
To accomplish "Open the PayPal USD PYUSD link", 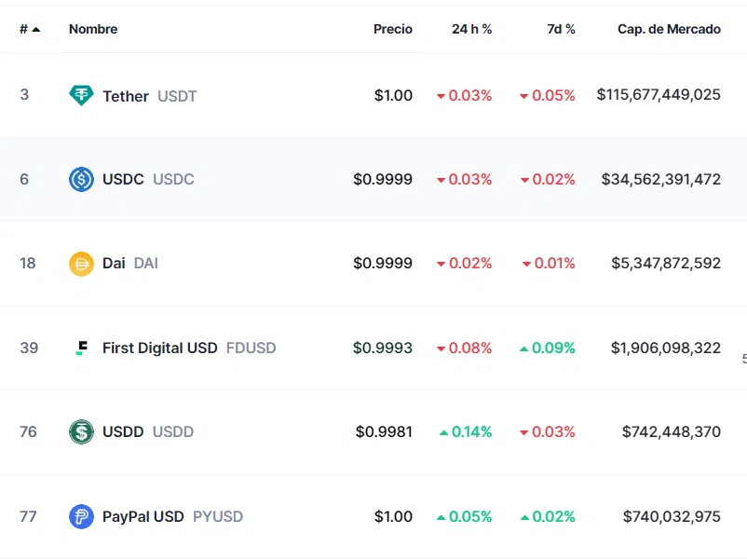I will [x=172, y=516].
